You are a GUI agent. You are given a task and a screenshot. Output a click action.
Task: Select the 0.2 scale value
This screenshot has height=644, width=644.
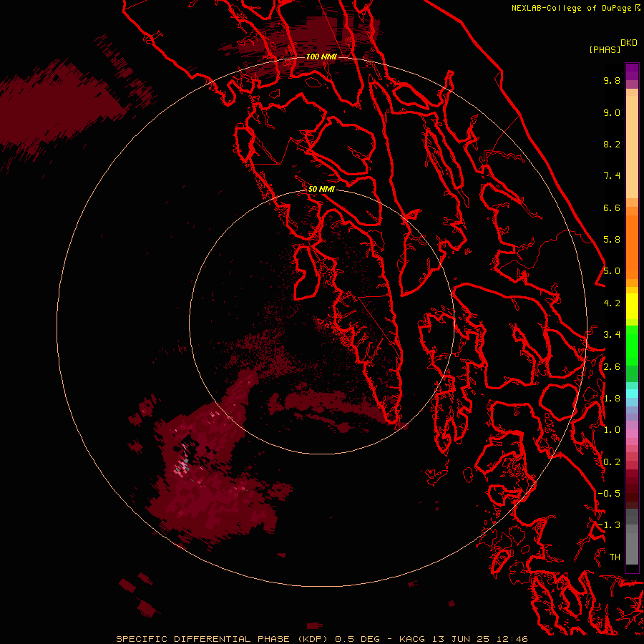(612, 462)
